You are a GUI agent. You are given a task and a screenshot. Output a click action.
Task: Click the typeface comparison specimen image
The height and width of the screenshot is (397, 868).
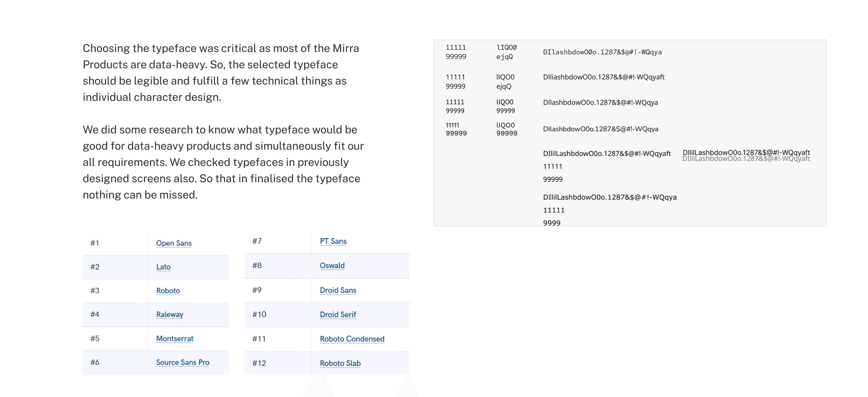[630, 133]
